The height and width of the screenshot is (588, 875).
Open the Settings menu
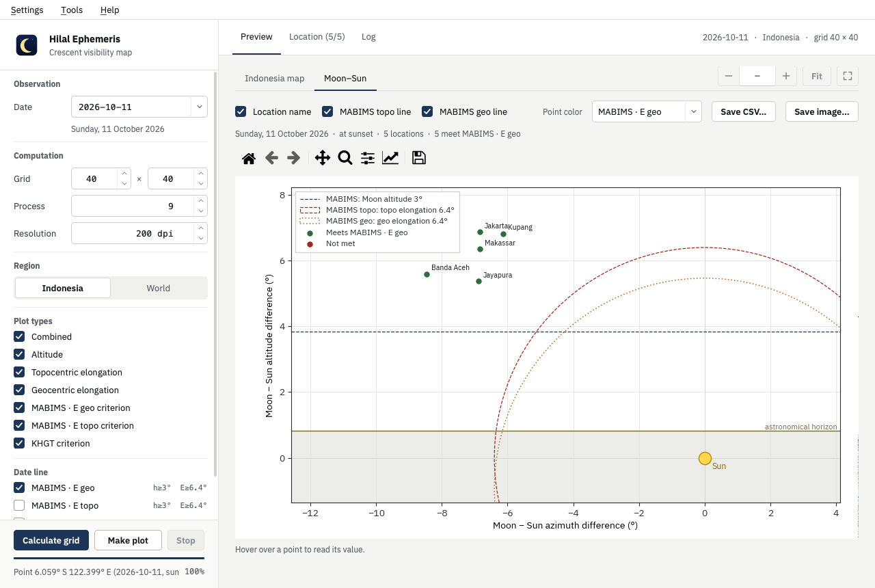click(x=27, y=10)
